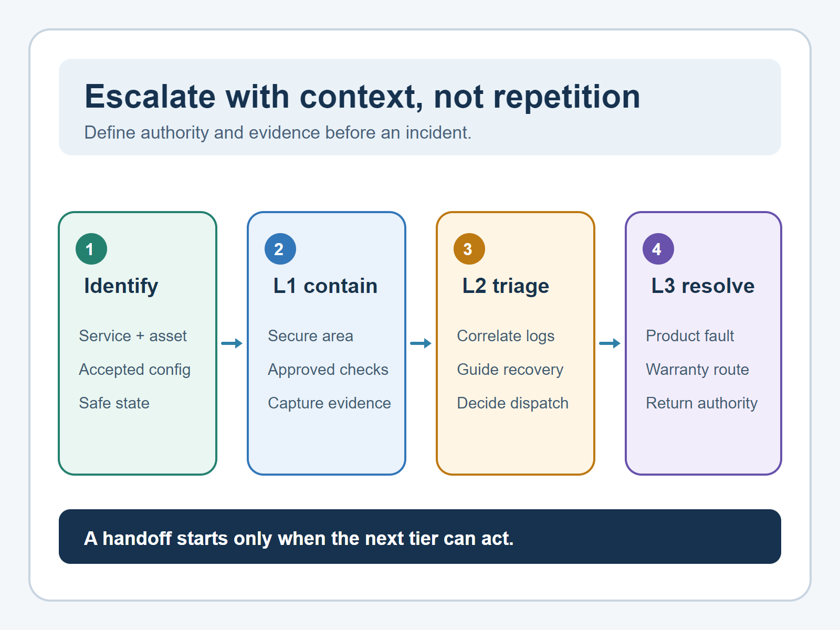Click the Decide dispatch item
Screen dimensions: 840x630
click(x=513, y=403)
